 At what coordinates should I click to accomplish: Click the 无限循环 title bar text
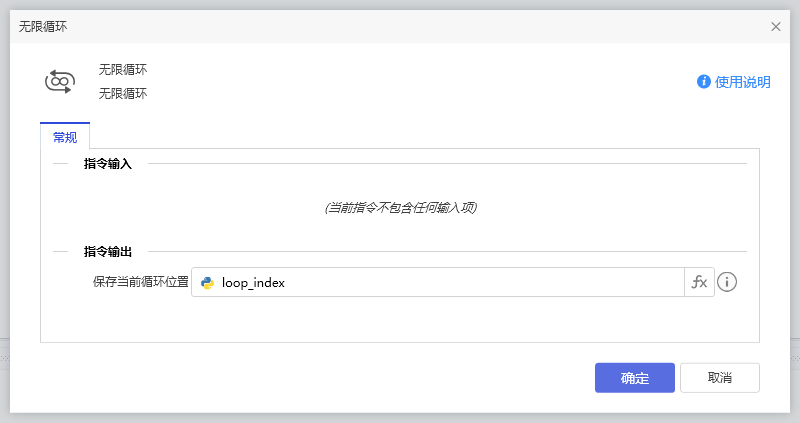44,27
